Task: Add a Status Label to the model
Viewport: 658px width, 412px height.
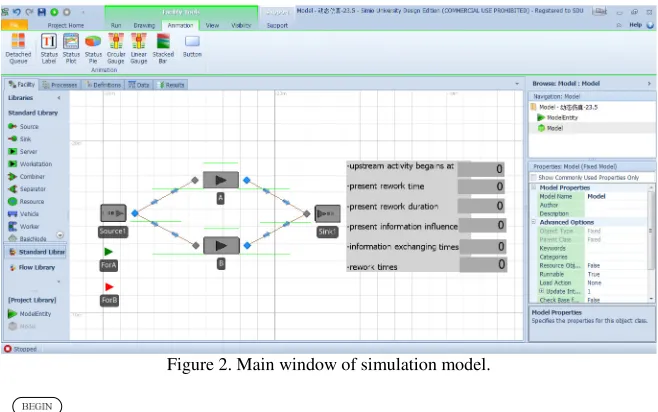Action: [49, 49]
